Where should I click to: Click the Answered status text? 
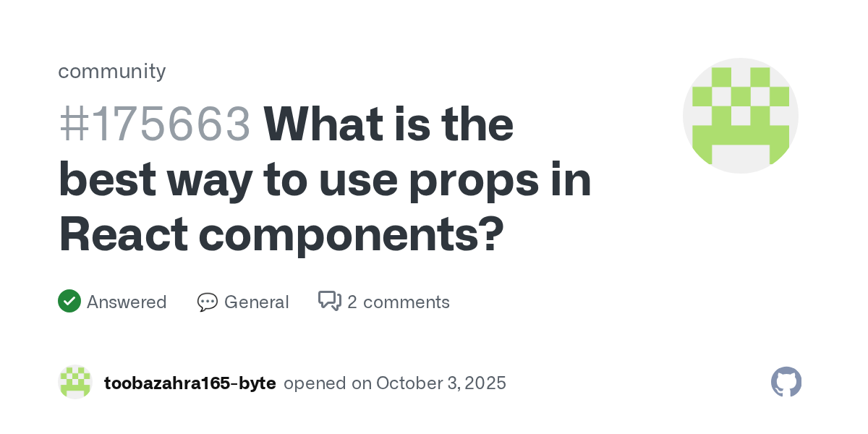(127, 302)
